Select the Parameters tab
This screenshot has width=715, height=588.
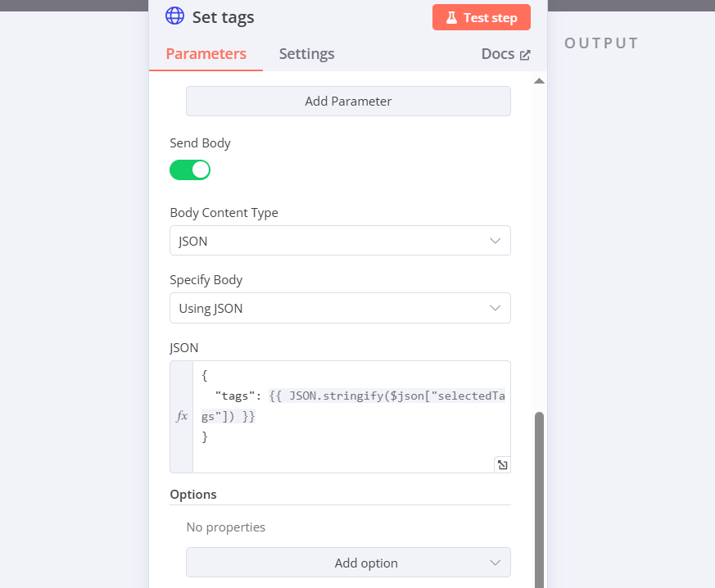206,54
